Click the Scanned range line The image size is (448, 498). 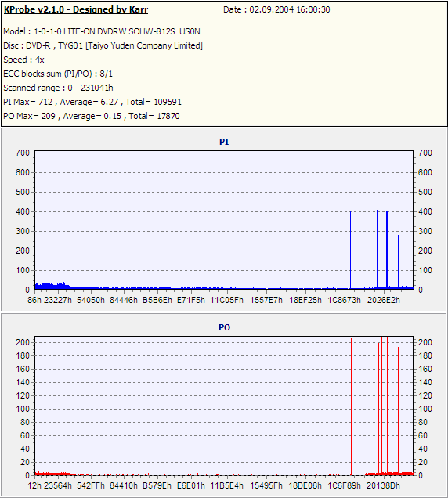pos(58,88)
